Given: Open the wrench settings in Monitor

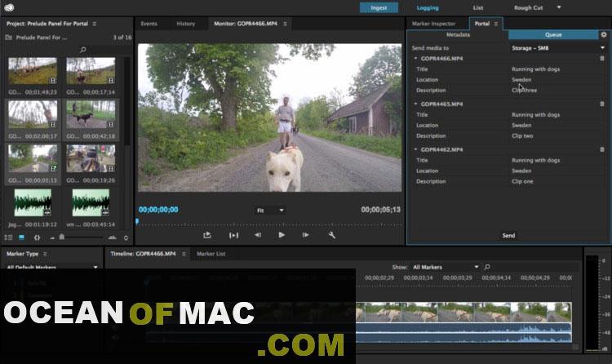Looking at the screenshot, I should [332, 235].
